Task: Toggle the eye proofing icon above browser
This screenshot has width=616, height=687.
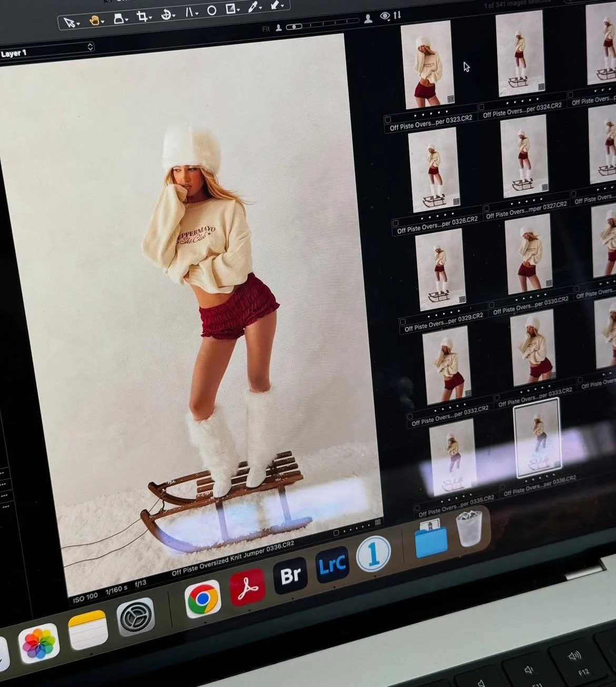Action: coord(385,16)
